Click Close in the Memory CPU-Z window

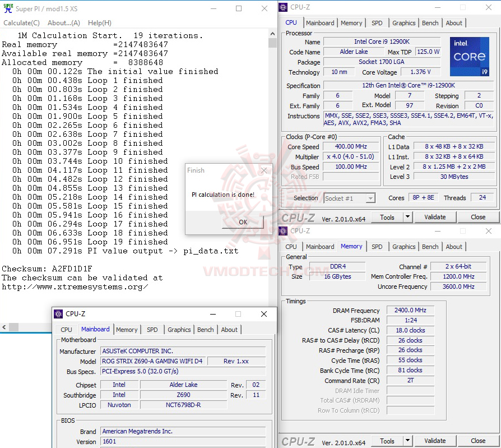(x=479, y=441)
